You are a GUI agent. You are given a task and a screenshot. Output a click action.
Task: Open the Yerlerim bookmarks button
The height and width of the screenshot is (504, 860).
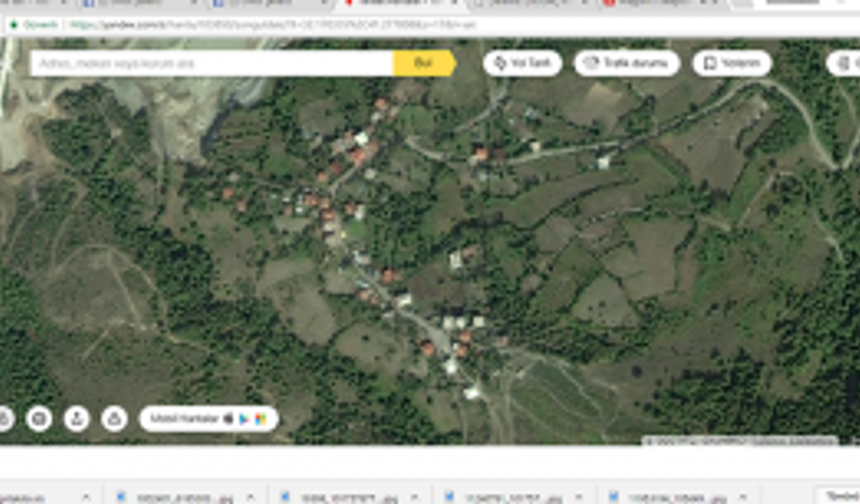732,63
